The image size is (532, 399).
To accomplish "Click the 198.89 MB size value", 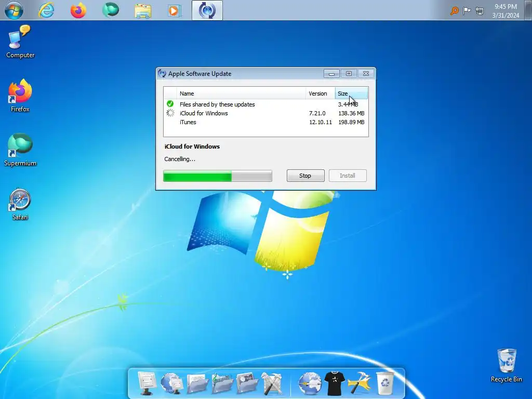I will [x=351, y=122].
